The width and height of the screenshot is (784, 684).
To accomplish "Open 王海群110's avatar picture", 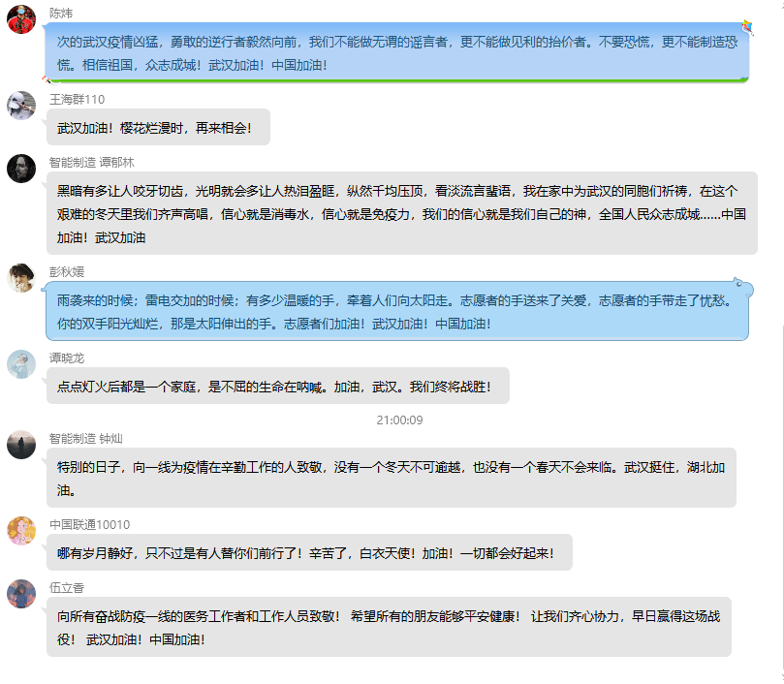I will tap(21, 105).
